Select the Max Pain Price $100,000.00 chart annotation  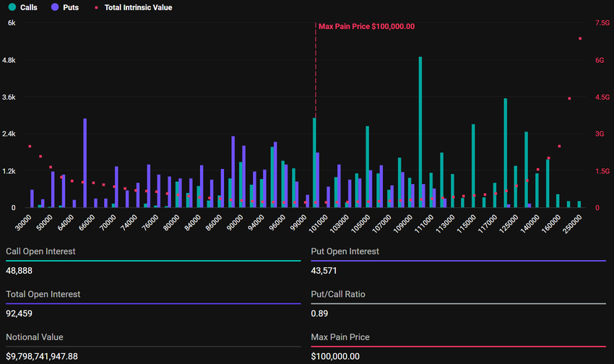(366, 27)
